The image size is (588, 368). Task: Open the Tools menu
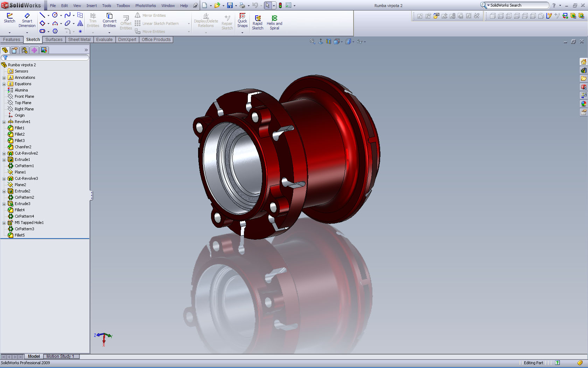coord(107,6)
